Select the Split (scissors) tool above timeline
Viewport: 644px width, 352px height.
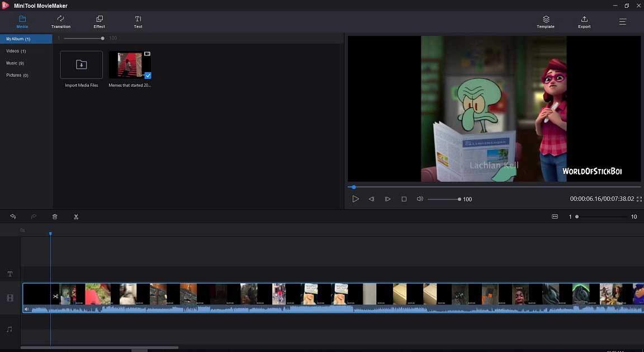(x=77, y=217)
